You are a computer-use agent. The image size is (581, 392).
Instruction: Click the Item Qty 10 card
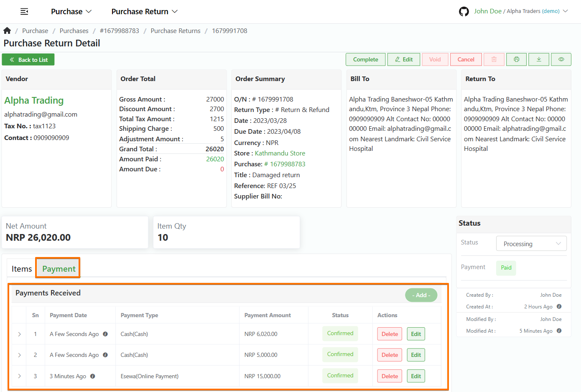click(227, 232)
